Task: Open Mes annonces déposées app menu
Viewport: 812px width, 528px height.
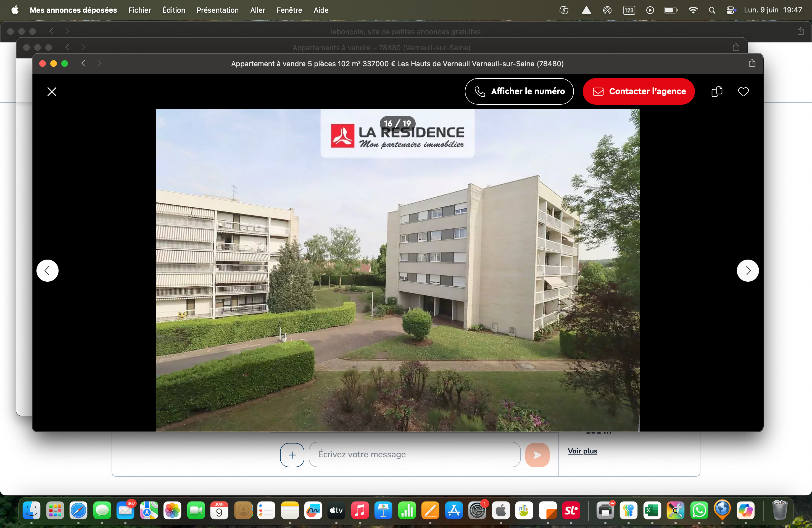Action: tap(73, 10)
